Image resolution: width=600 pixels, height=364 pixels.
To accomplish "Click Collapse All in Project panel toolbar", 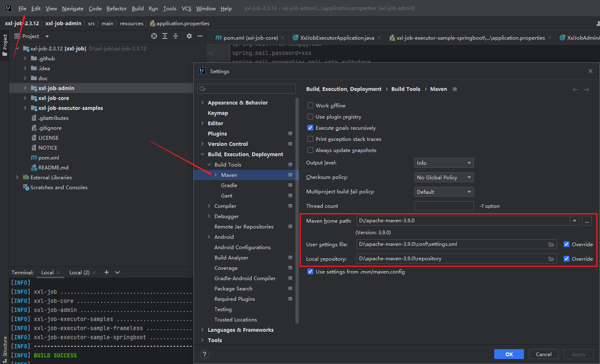I will (x=176, y=36).
